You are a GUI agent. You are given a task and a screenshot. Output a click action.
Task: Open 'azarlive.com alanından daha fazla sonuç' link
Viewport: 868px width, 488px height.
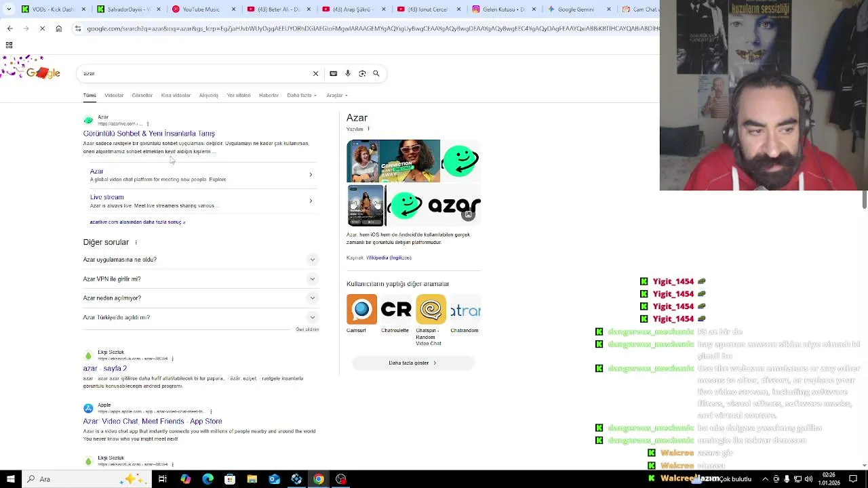[x=138, y=222]
